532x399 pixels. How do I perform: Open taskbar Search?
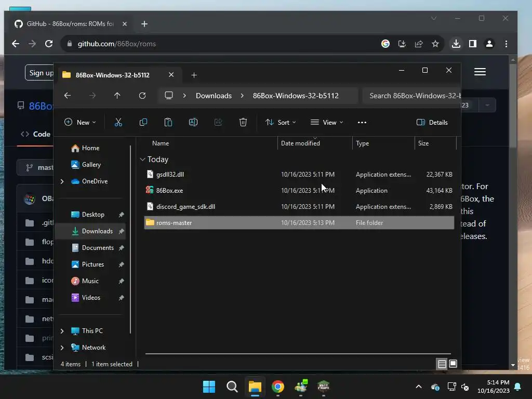click(x=232, y=387)
